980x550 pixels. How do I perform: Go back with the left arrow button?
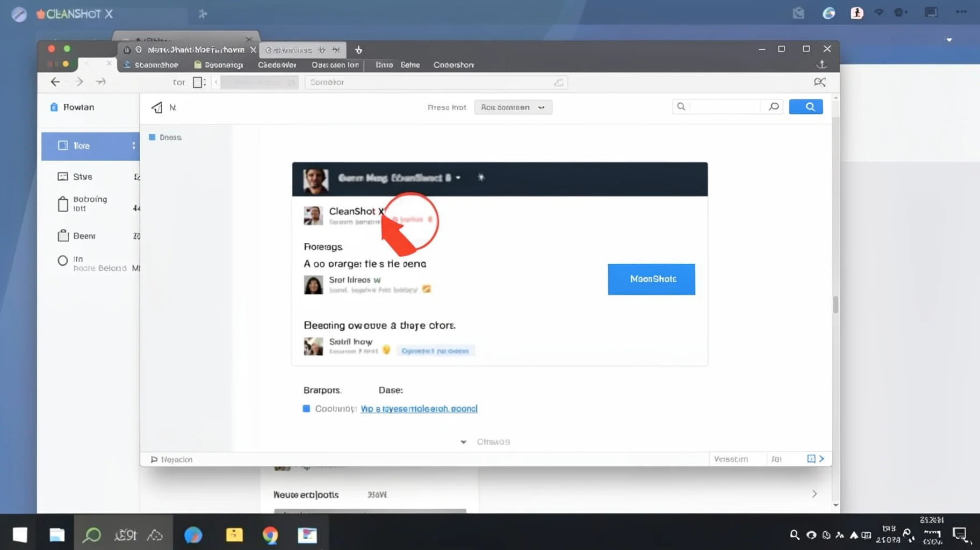pos(55,82)
